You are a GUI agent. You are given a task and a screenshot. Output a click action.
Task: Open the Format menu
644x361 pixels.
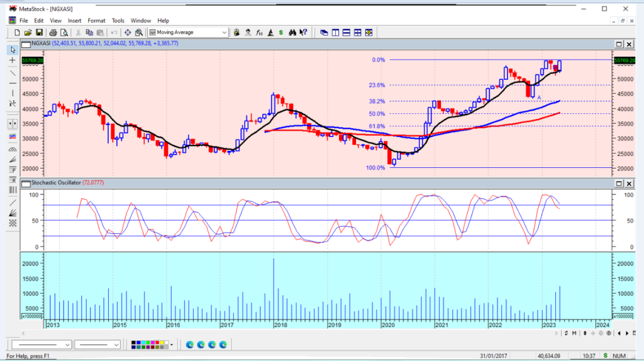coord(96,21)
